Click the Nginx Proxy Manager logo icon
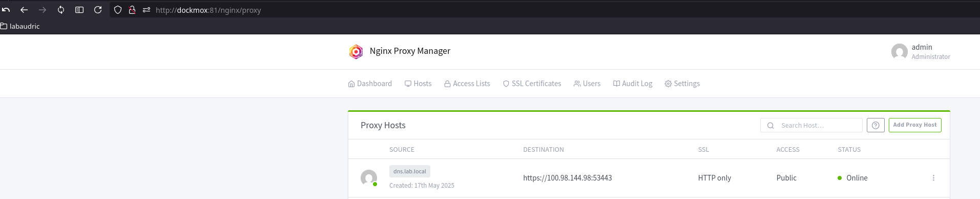The height and width of the screenshot is (199, 980). pos(356,51)
